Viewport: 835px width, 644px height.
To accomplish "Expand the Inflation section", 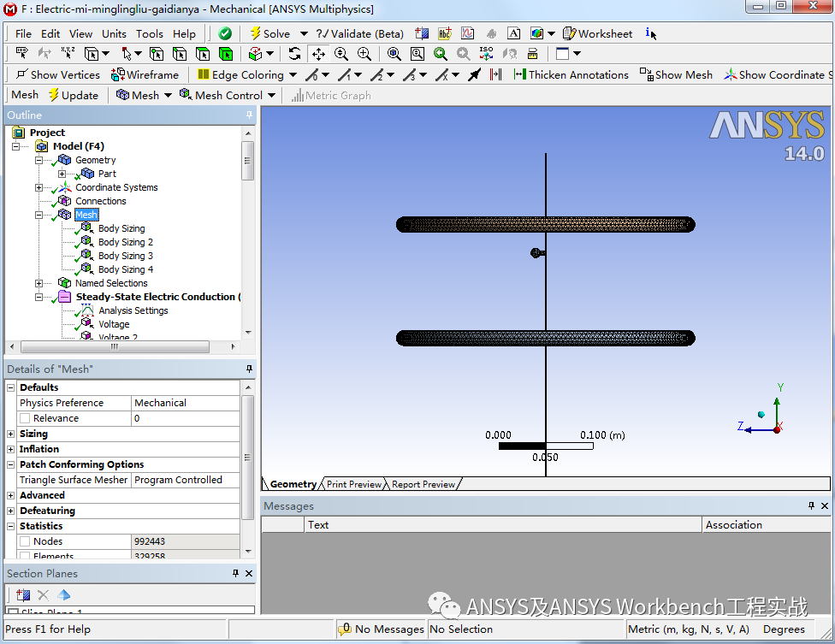I will (10, 449).
